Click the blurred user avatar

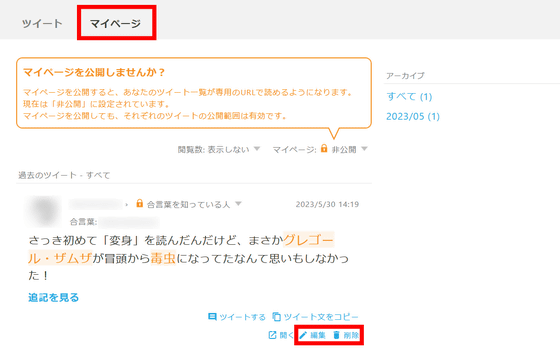(x=44, y=211)
